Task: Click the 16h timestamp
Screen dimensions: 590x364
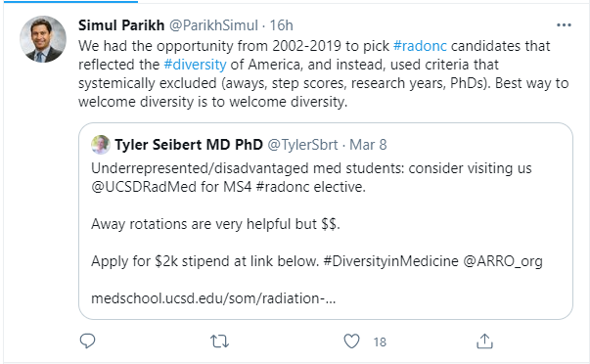Action: coord(281,25)
